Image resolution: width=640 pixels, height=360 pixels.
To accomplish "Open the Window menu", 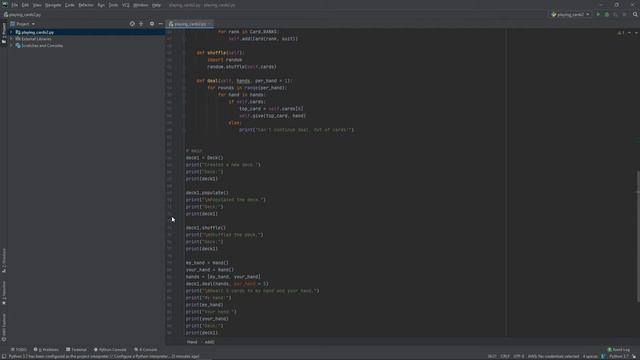I will click(141, 5).
